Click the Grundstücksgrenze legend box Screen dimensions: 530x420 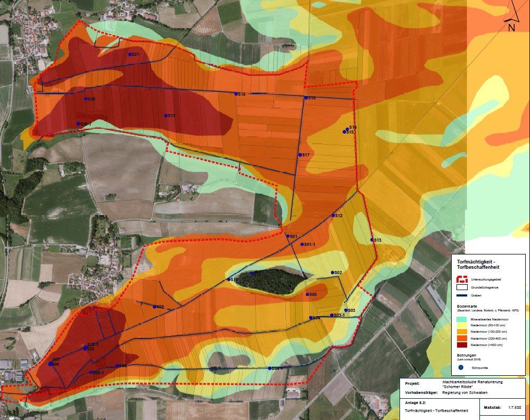click(462, 287)
